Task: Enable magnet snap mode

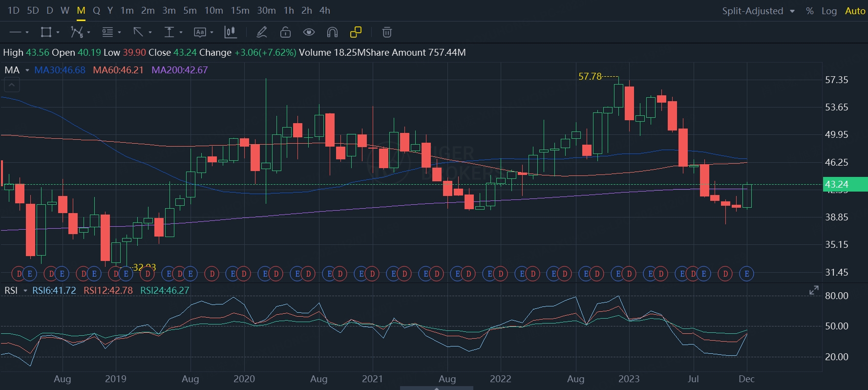Action: [x=332, y=32]
